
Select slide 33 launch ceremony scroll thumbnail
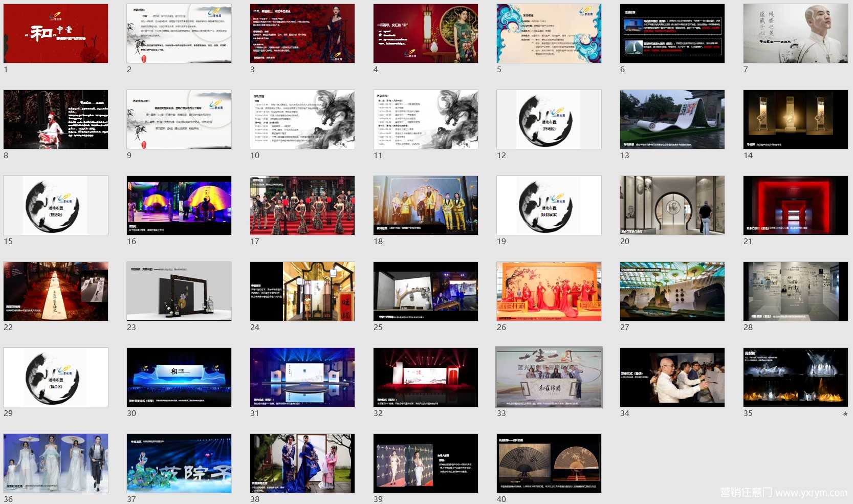click(x=549, y=378)
